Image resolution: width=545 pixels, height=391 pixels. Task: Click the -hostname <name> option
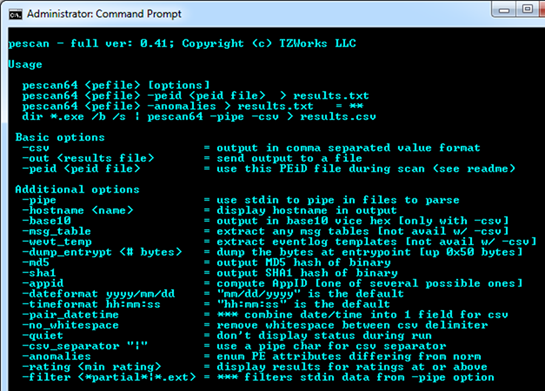[x=78, y=211]
